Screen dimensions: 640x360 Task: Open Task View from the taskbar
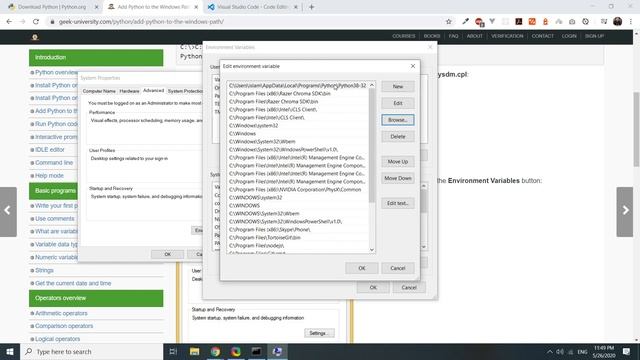click(173, 351)
